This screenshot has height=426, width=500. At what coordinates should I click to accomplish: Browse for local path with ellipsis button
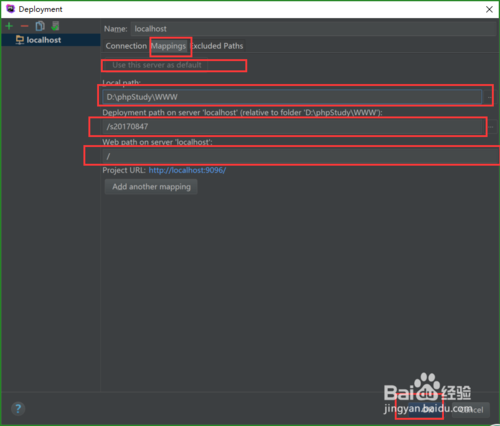[489, 97]
